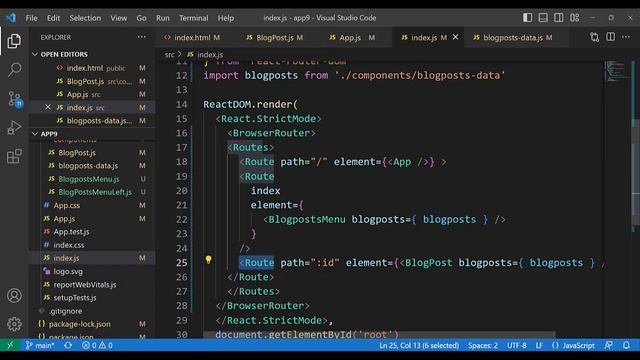The height and width of the screenshot is (360, 640).
Task: Open Source Control view with badge
Action: tap(15, 99)
